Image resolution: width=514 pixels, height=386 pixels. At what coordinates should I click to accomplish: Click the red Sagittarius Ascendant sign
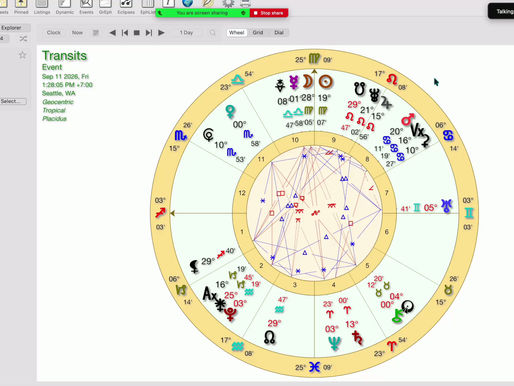click(160, 213)
